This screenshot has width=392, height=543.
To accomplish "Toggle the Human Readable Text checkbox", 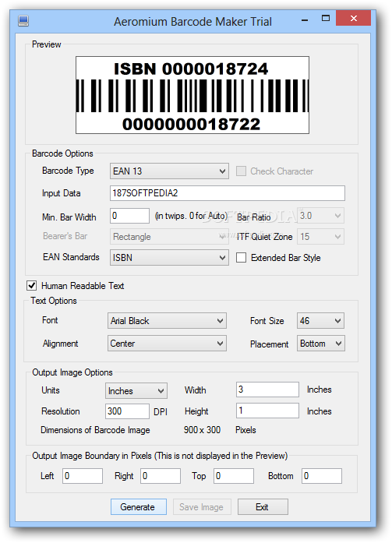I will [x=32, y=286].
